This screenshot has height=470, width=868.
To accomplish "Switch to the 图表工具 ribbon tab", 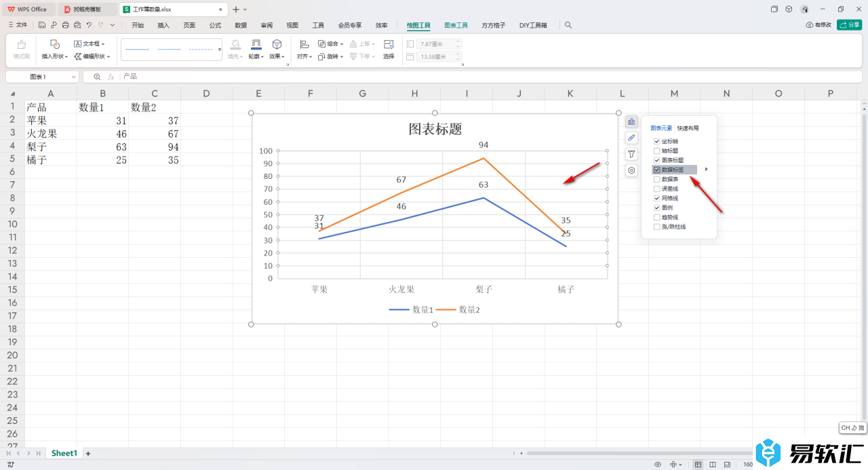I will [x=456, y=25].
